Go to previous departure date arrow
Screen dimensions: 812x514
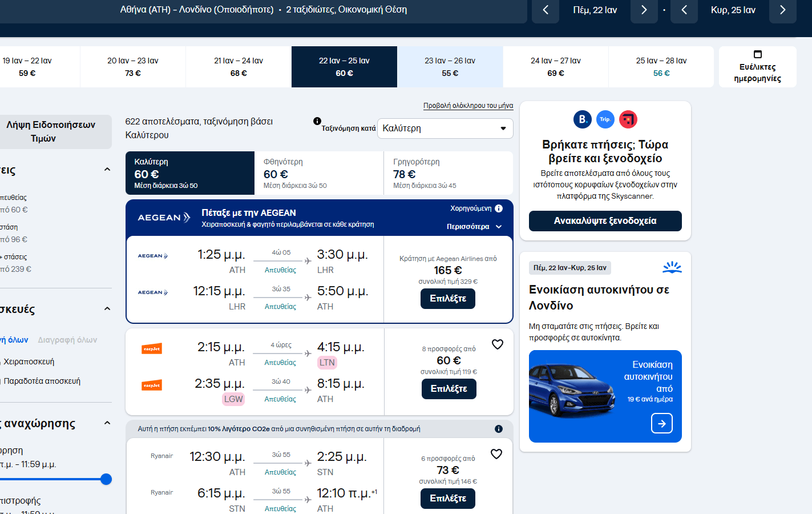point(546,10)
